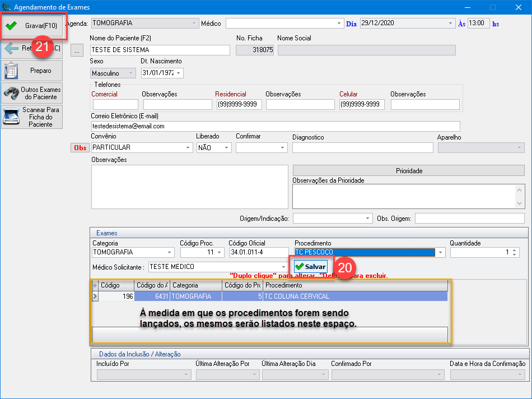Open the Dia date picker dropdown
This screenshot has height=399, width=532.
pos(451,24)
